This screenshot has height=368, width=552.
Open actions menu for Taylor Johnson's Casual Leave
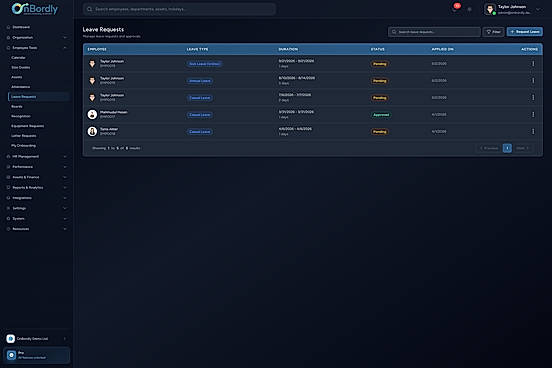coord(533,98)
